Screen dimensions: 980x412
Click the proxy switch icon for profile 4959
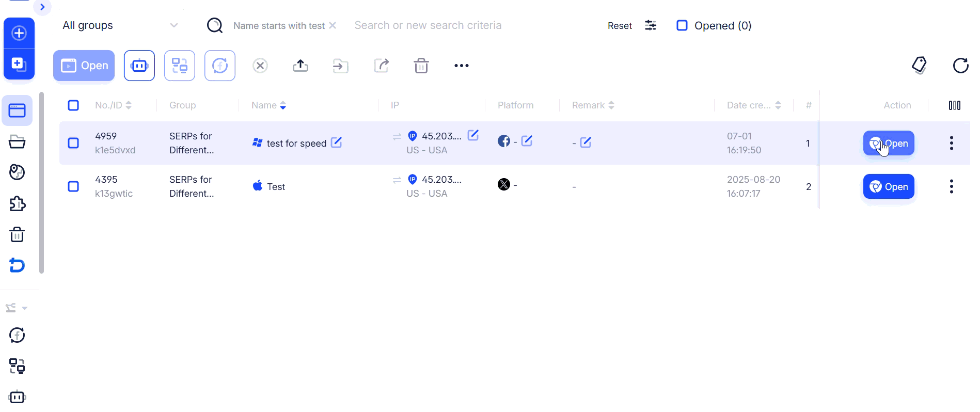[x=397, y=136]
